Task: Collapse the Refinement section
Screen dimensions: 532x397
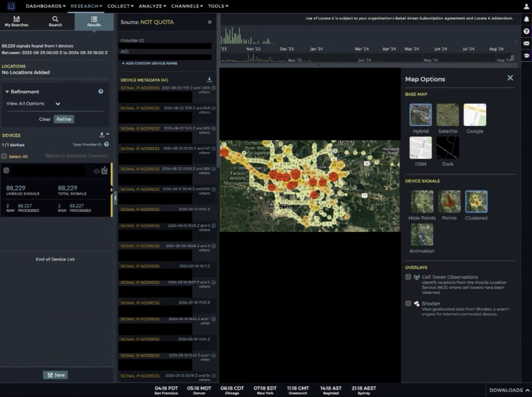Action: point(7,92)
